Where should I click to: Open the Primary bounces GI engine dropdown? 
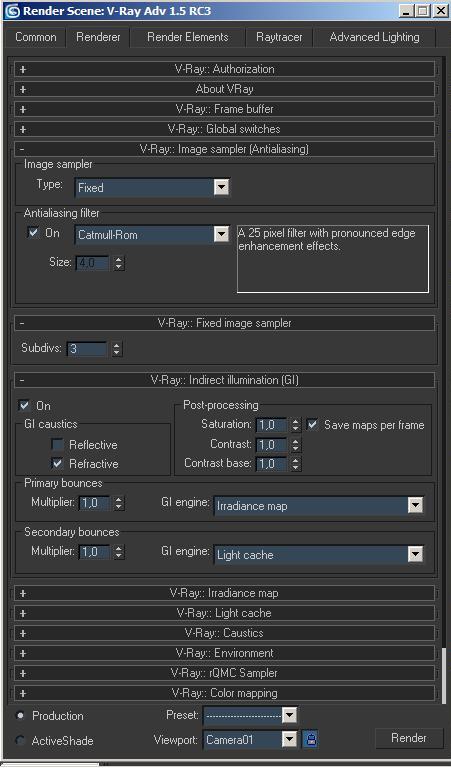[x=319, y=506]
